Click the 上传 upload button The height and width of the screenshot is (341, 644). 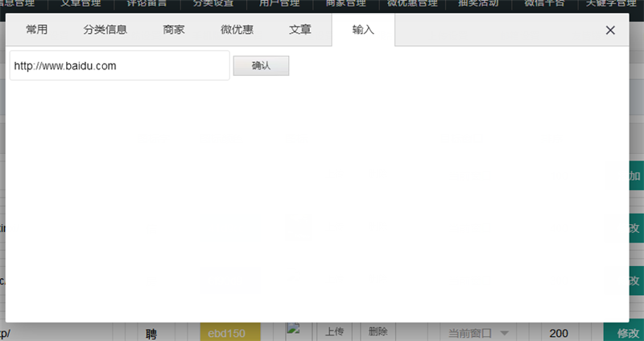click(x=335, y=332)
